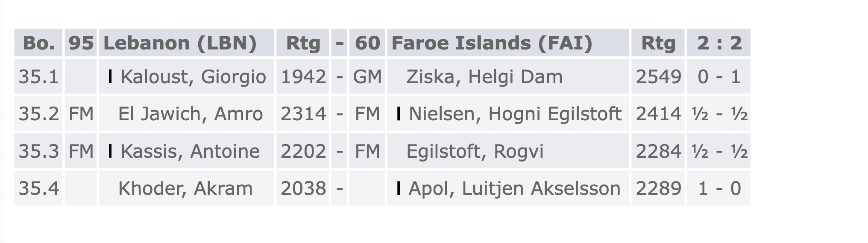Click rating 2549 in Faroe Islands column
Image resolution: width=868 pixels, height=243 pixels.
click(x=658, y=77)
